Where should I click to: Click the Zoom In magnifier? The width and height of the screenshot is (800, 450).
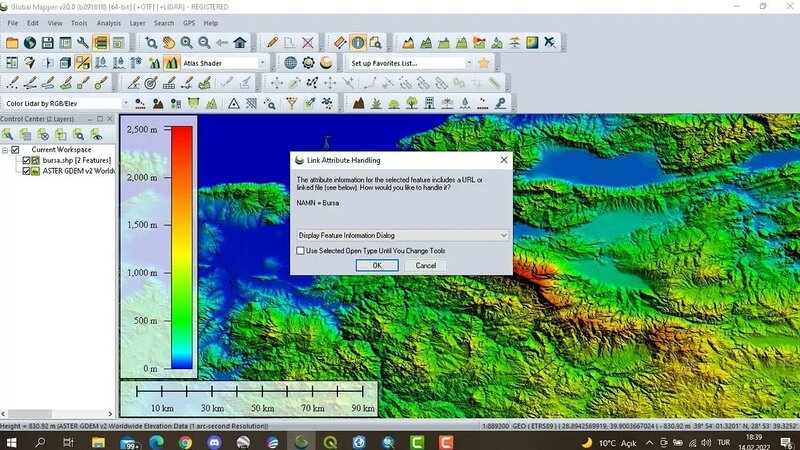point(186,43)
